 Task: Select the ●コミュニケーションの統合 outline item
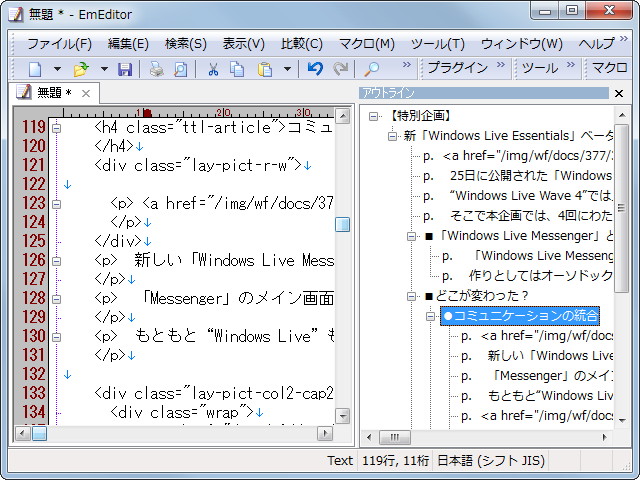tap(520, 316)
